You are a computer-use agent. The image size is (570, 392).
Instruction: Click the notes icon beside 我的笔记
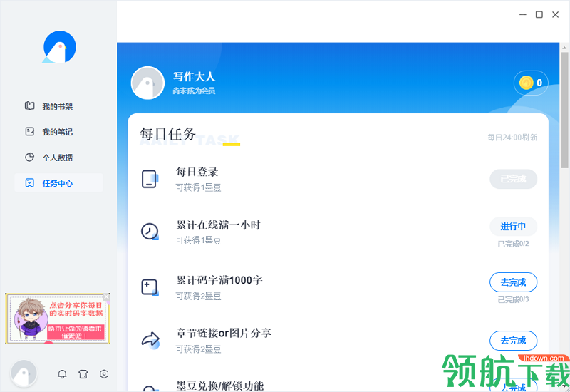coord(29,131)
